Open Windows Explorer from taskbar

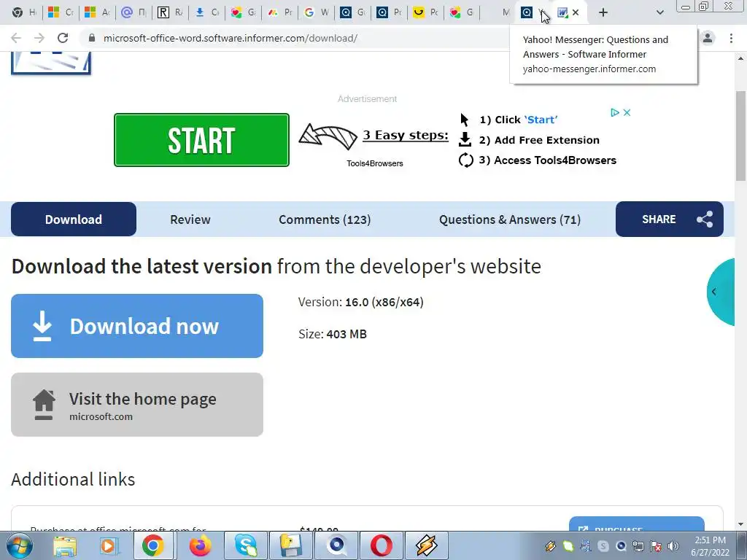click(65, 545)
